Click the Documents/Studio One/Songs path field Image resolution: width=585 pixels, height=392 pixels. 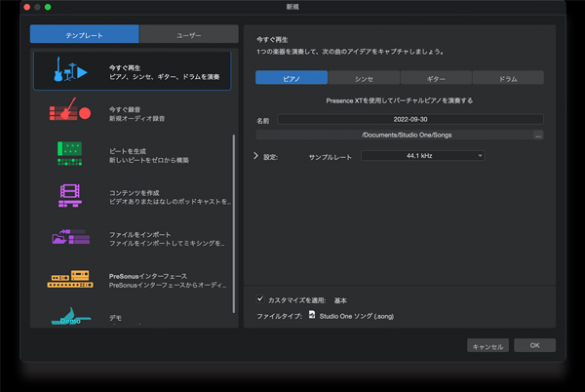pos(394,135)
